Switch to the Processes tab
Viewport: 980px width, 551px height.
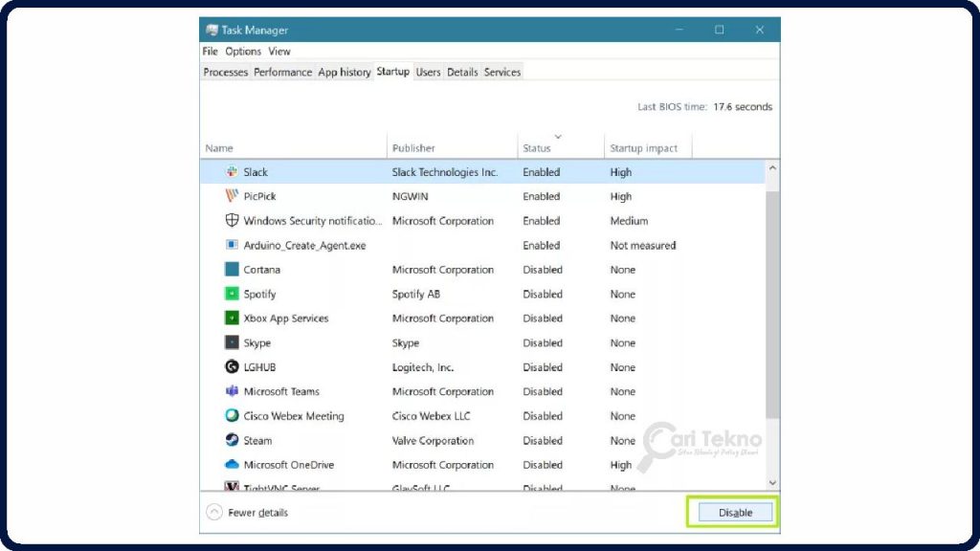pos(225,72)
